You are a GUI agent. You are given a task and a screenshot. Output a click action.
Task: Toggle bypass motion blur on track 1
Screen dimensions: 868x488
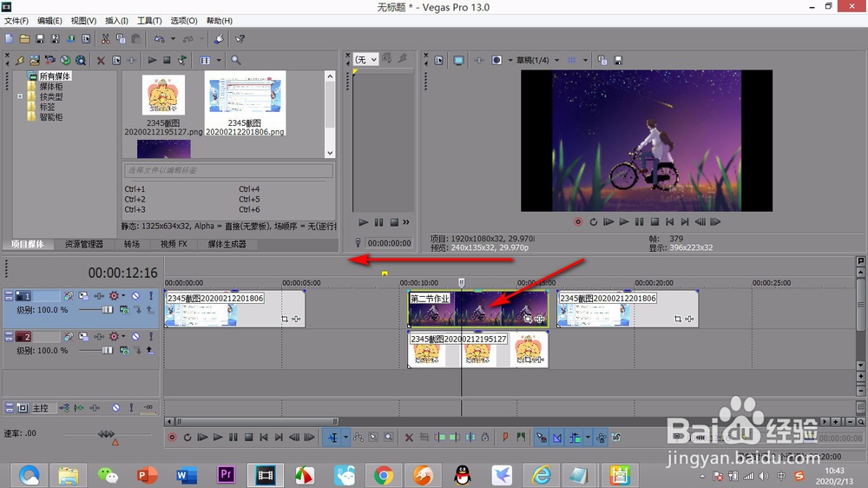click(68, 296)
